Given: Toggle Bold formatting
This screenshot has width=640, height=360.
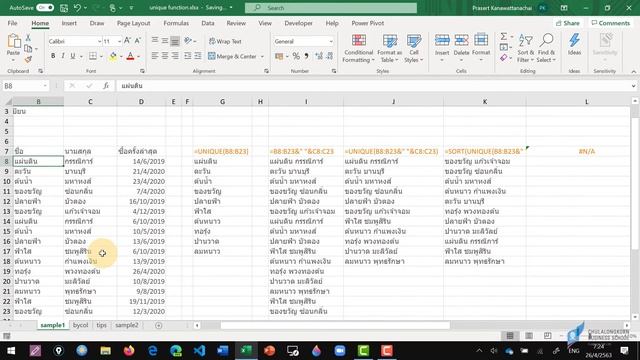Looking at the screenshot, I should click(x=53, y=56).
